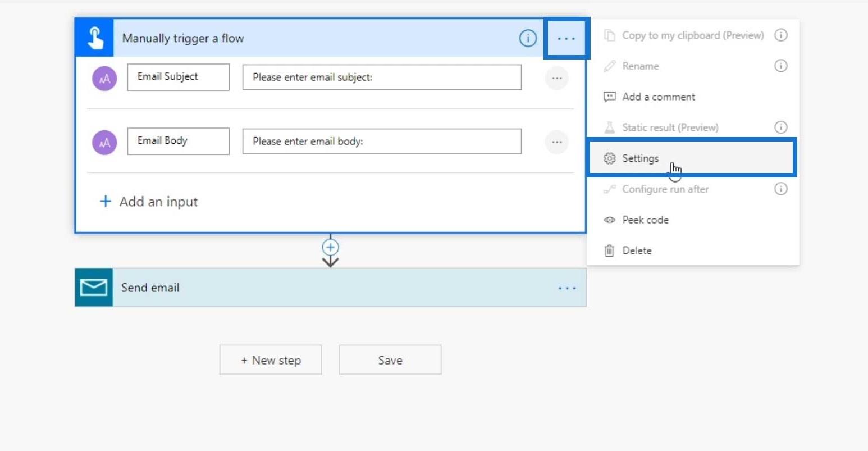
Task: Open the trigger card's three-dot menu
Action: [567, 39]
